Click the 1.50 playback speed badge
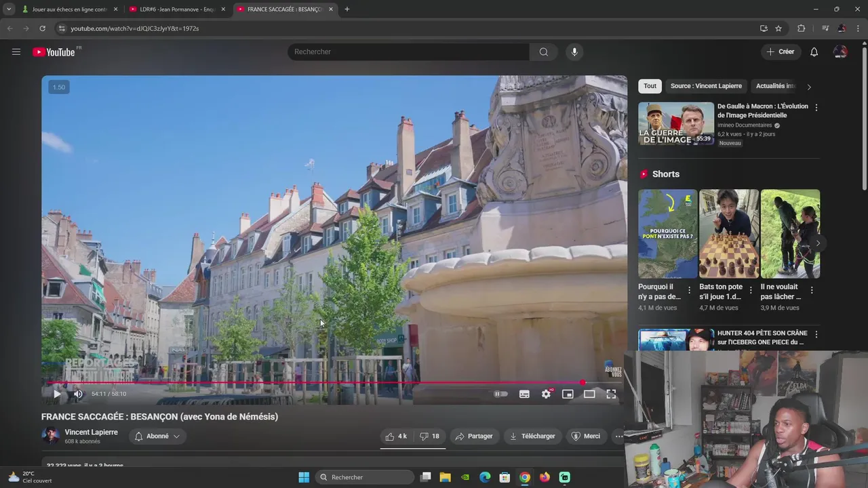This screenshot has width=868, height=488. [59, 87]
